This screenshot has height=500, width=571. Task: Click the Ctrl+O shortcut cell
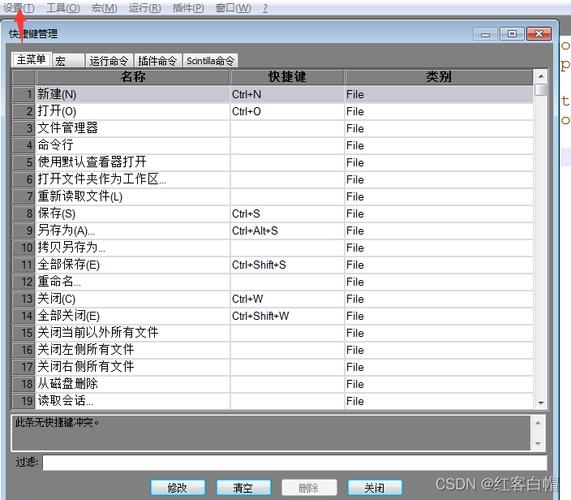coord(287,112)
